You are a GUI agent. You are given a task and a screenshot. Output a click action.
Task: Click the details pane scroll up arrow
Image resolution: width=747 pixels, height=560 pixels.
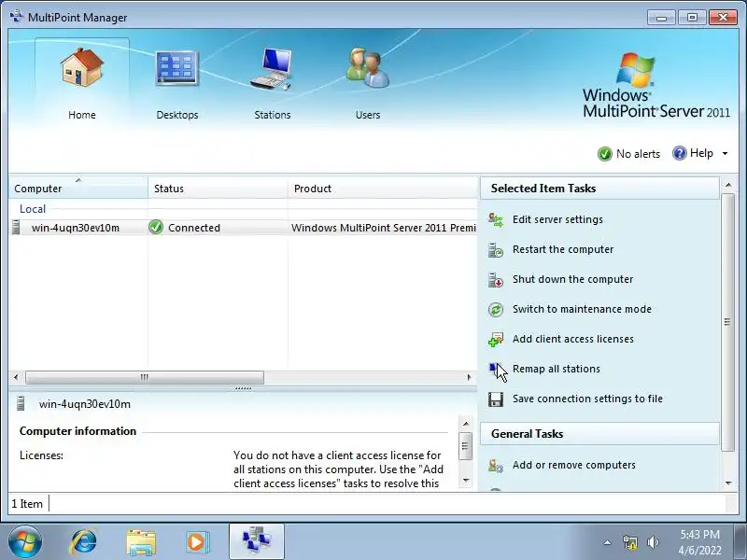coord(466,424)
